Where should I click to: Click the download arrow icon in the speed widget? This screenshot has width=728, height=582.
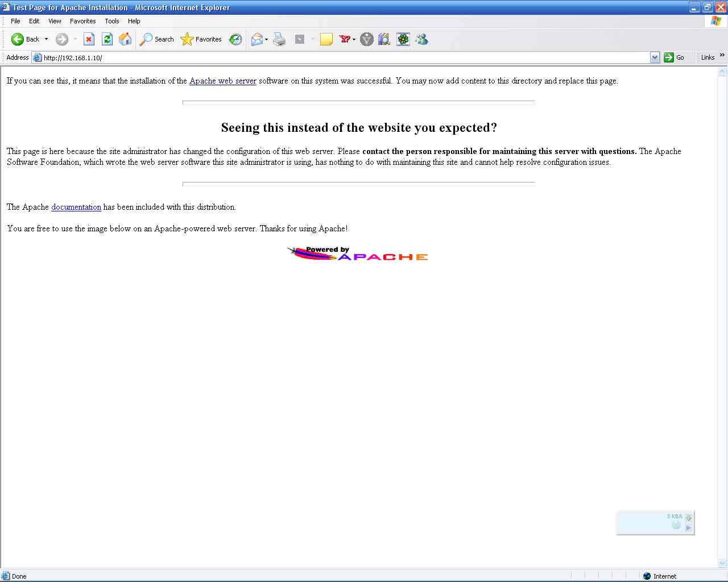pyautogui.click(x=688, y=517)
